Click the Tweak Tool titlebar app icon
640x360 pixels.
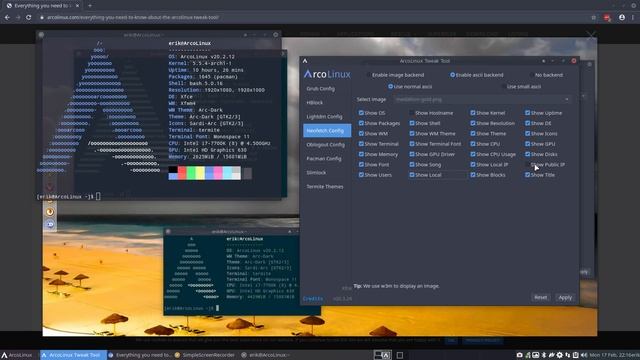(x=305, y=61)
